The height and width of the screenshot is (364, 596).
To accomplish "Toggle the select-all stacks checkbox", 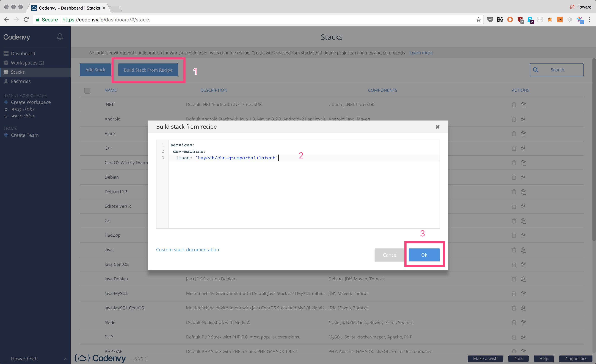I will tap(87, 91).
